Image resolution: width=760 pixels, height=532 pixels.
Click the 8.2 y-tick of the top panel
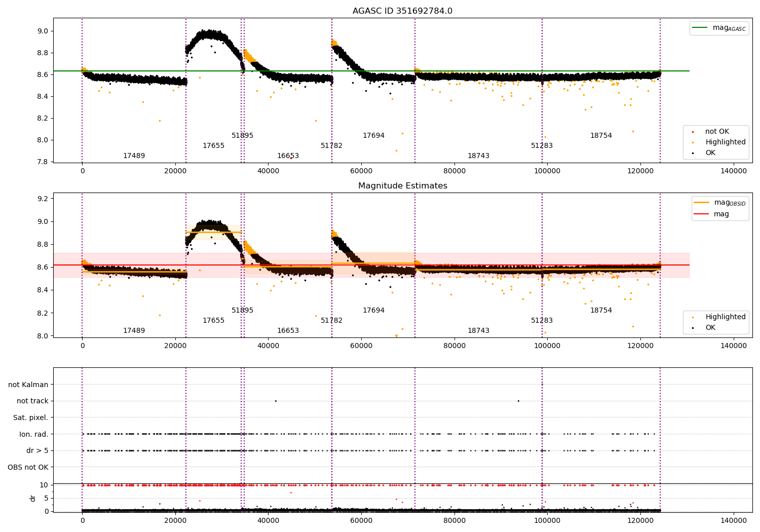click(x=43, y=118)
